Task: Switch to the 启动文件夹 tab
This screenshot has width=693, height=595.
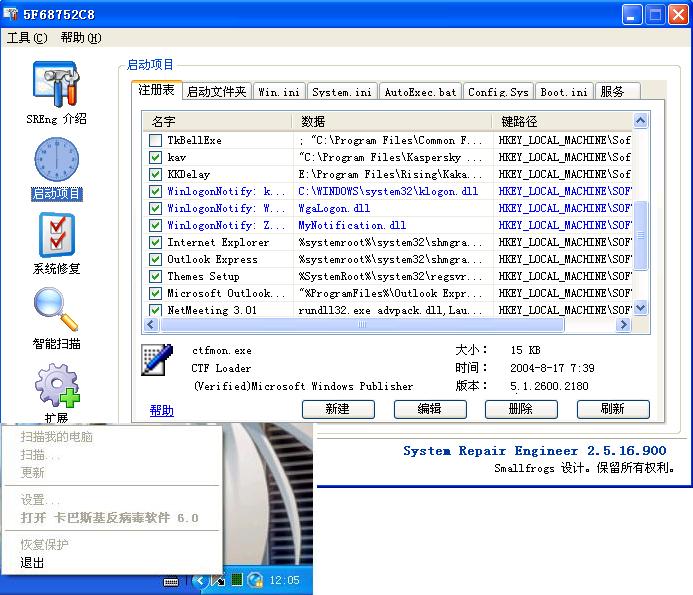Action: coord(216,92)
